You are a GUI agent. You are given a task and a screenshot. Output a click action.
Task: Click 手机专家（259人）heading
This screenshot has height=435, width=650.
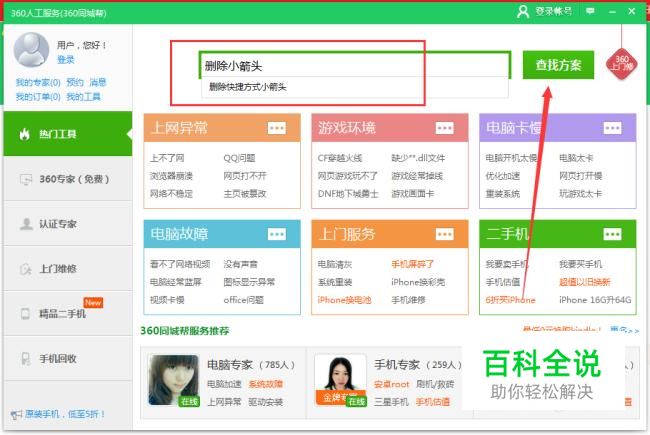(x=418, y=365)
